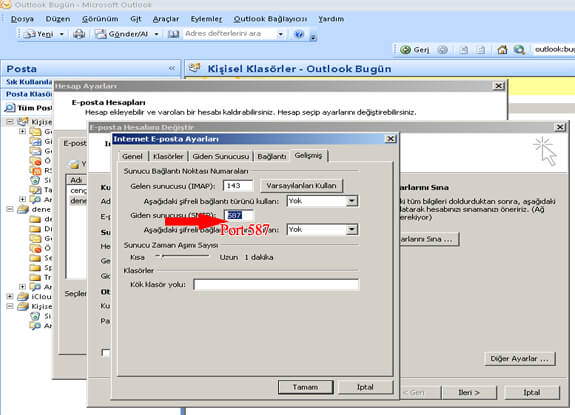Open the Gönder/Al dropdown arrow
The height and width of the screenshot is (415, 575).
[x=156, y=34]
